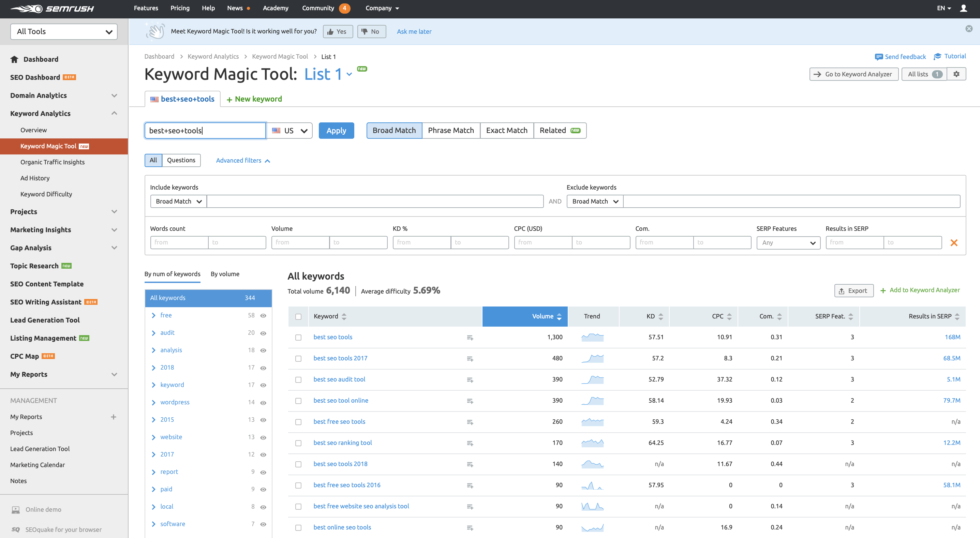980x538 pixels.
Task: Click Send feedback link
Action: (x=901, y=57)
